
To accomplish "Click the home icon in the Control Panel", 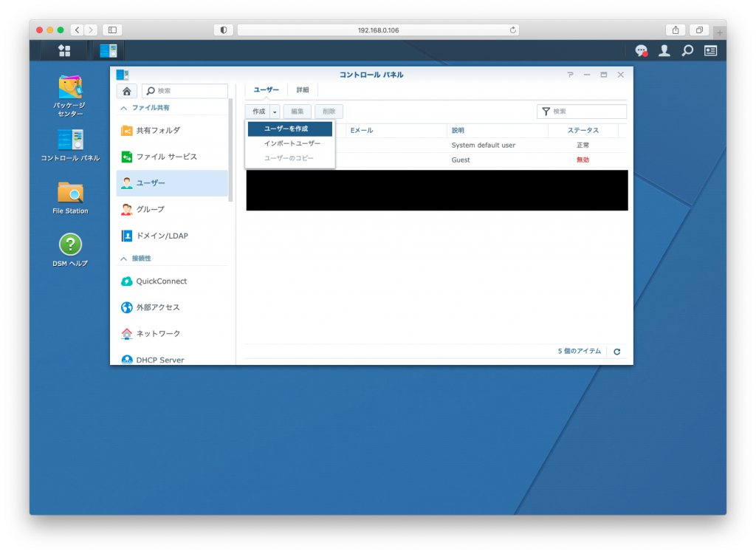I will pyautogui.click(x=126, y=89).
